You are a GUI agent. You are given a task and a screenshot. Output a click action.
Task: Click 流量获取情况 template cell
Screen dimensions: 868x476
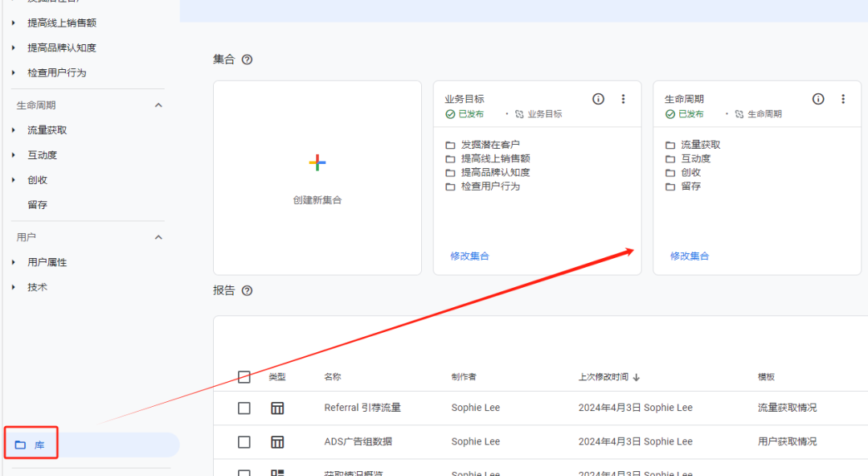787,408
